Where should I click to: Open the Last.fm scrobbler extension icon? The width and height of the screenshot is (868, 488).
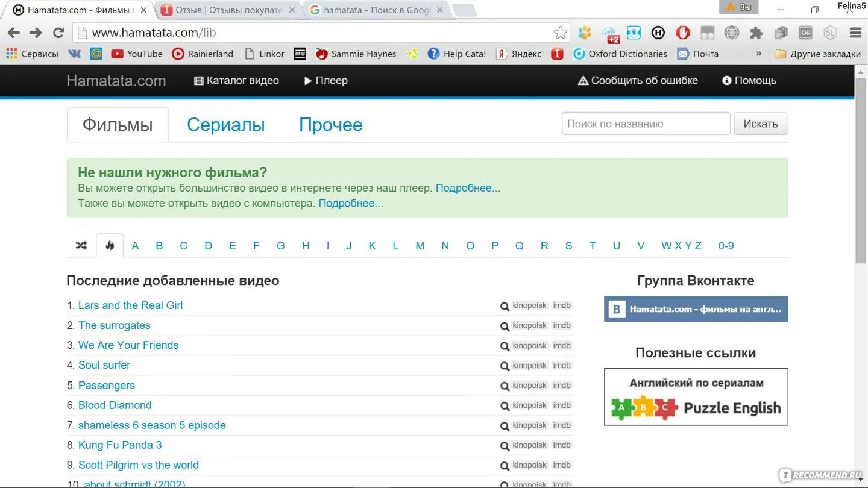pos(805,33)
